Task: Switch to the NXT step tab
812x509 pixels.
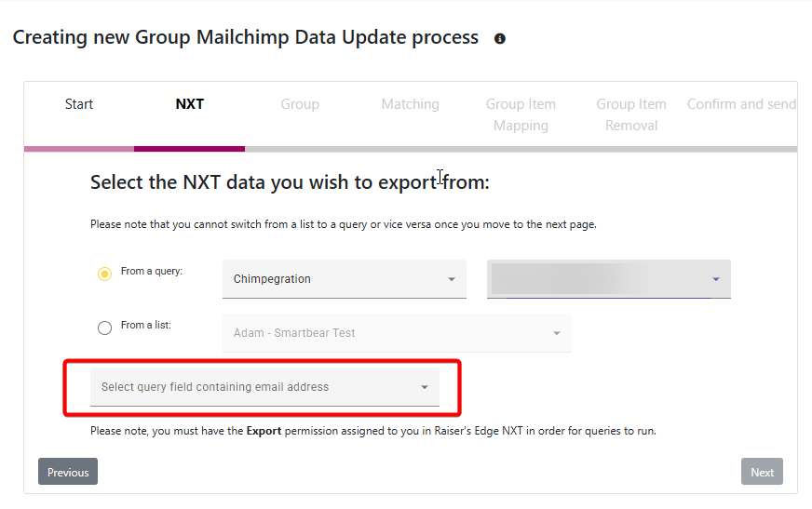Action: (190, 104)
